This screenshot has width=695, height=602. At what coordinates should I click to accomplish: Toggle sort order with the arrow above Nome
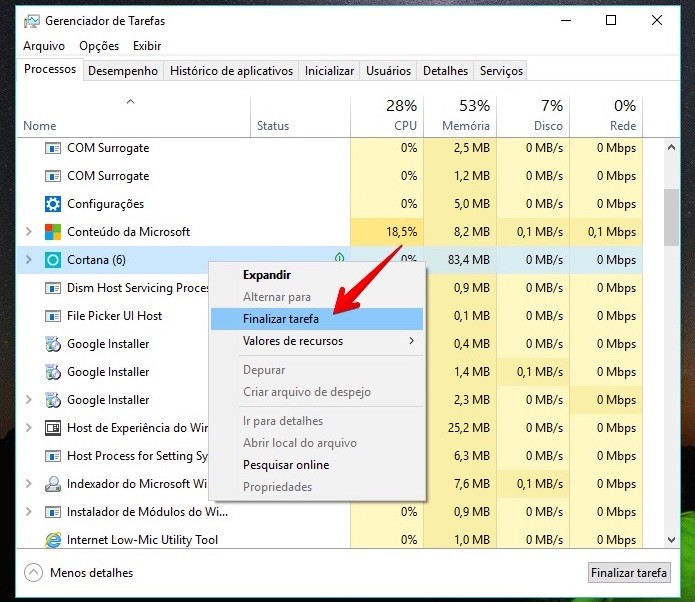click(130, 102)
